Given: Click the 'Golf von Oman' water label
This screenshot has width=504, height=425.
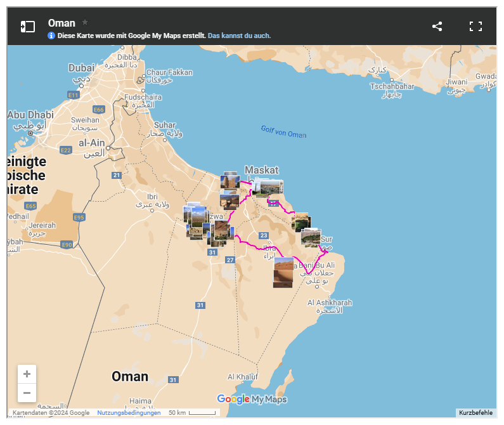Looking at the screenshot, I should pos(283,131).
